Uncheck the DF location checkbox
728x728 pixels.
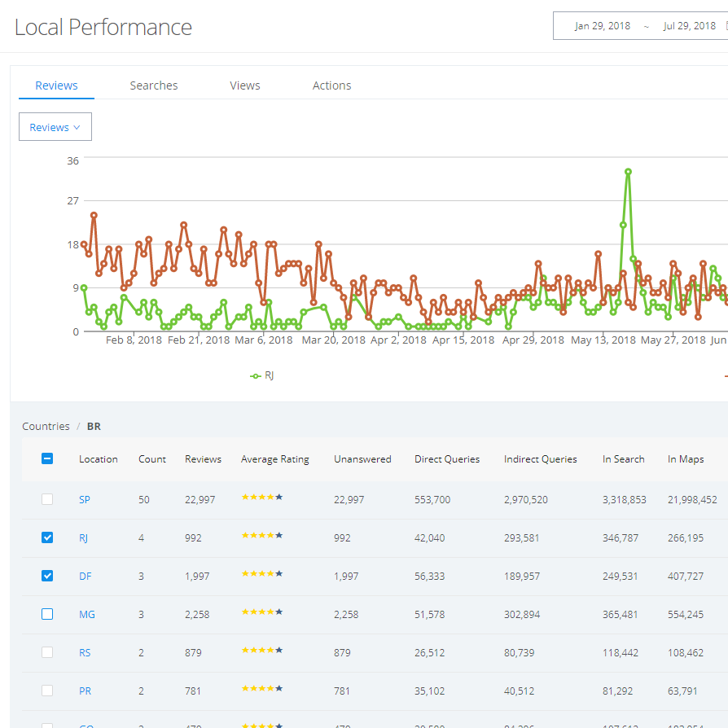(47, 576)
